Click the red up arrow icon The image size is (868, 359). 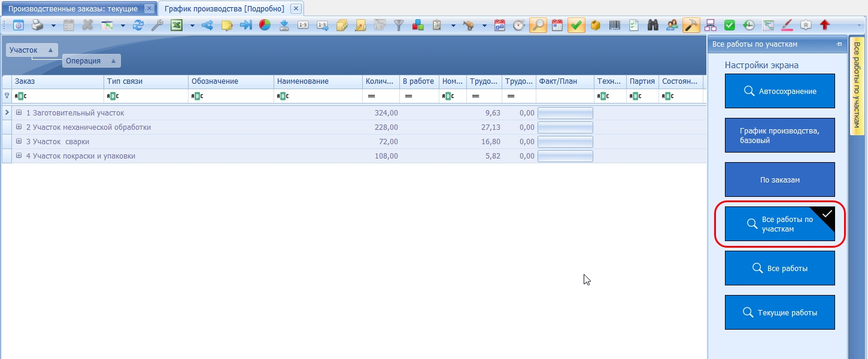point(825,25)
